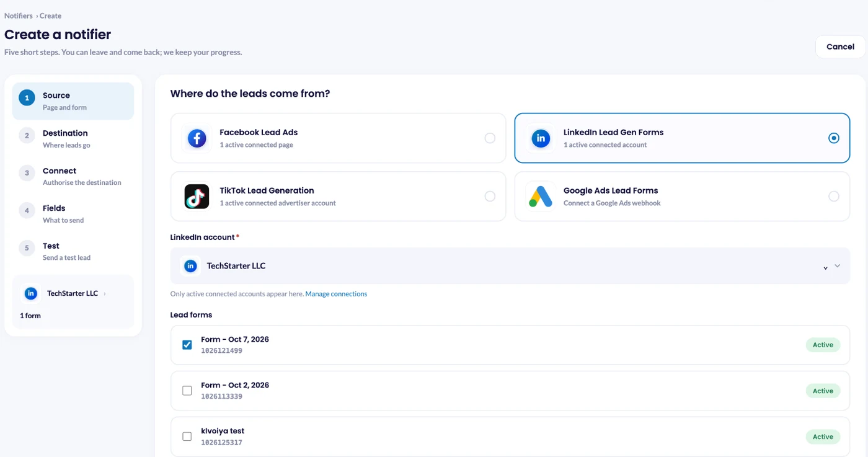The height and width of the screenshot is (457, 868).
Task: Go to Test step
Action: coord(73,251)
